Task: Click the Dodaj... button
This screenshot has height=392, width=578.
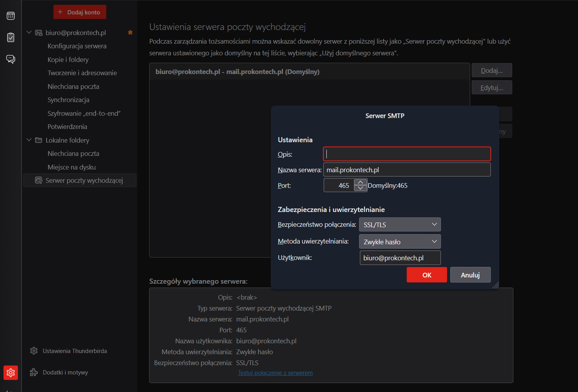Action: click(492, 71)
